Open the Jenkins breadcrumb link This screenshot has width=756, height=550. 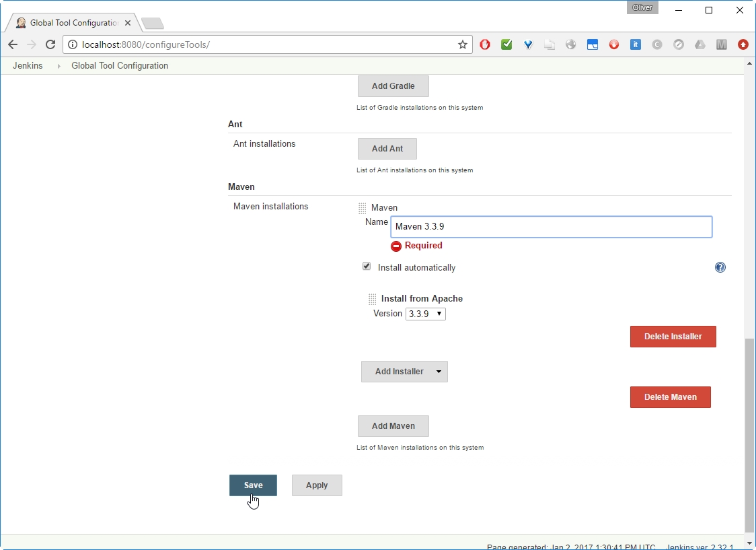28,66
